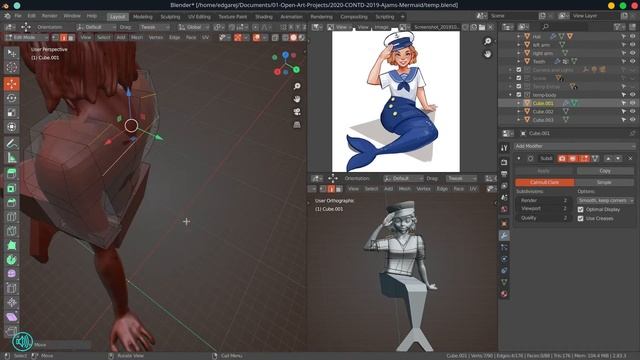The width and height of the screenshot is (640, 360).
Task: Toggle modifier render visibility camera icon
Action: [562, 158]
